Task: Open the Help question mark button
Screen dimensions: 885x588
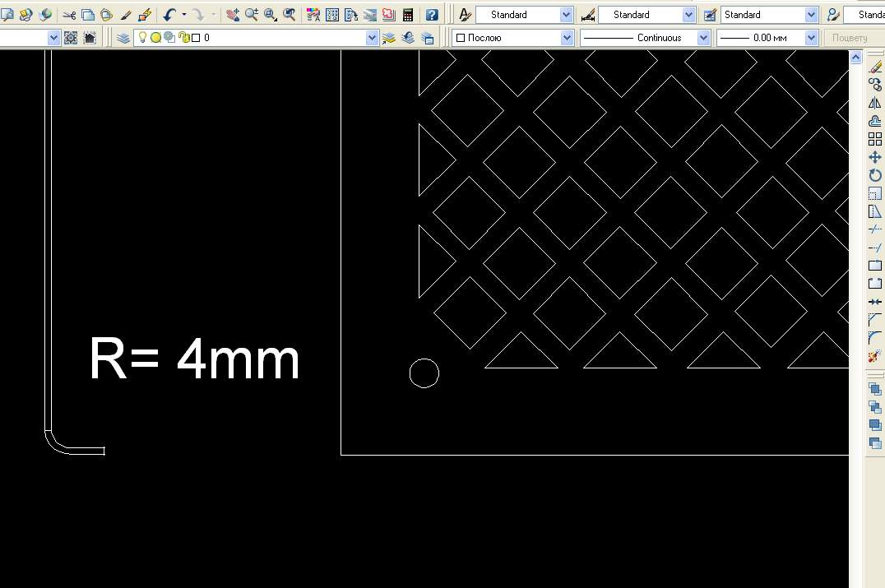Action: (432, 15)
